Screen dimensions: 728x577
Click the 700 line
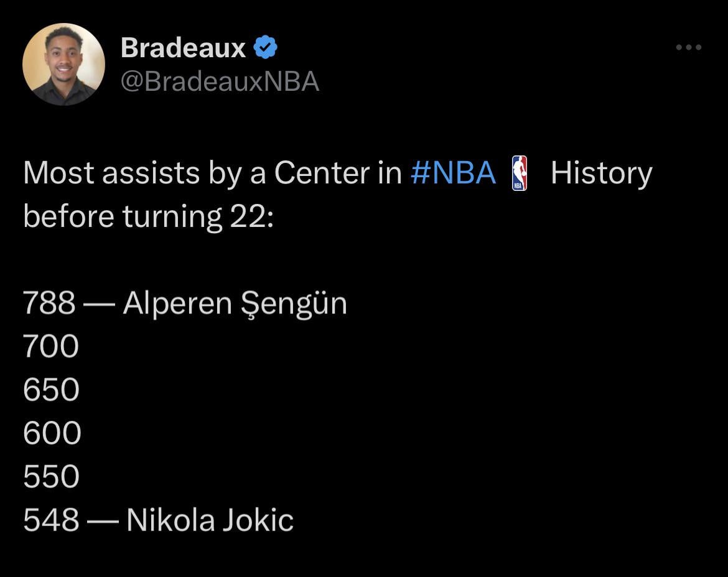[51, 347]
